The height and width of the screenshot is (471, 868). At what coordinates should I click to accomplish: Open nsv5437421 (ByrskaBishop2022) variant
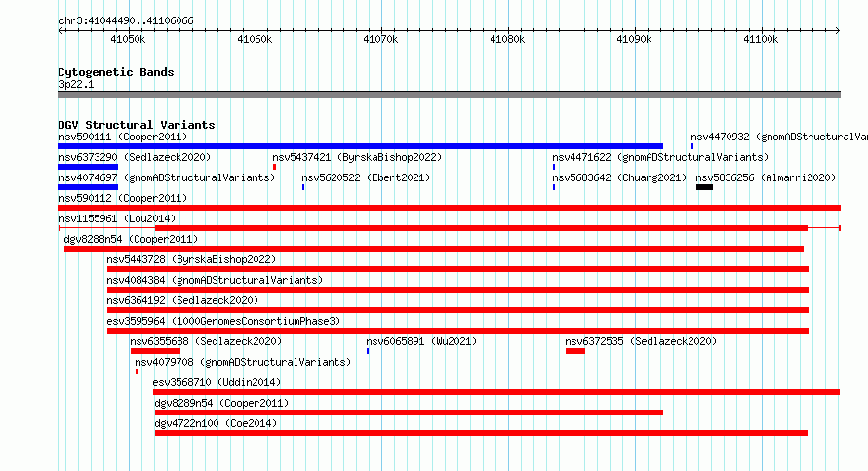[357, 157]
